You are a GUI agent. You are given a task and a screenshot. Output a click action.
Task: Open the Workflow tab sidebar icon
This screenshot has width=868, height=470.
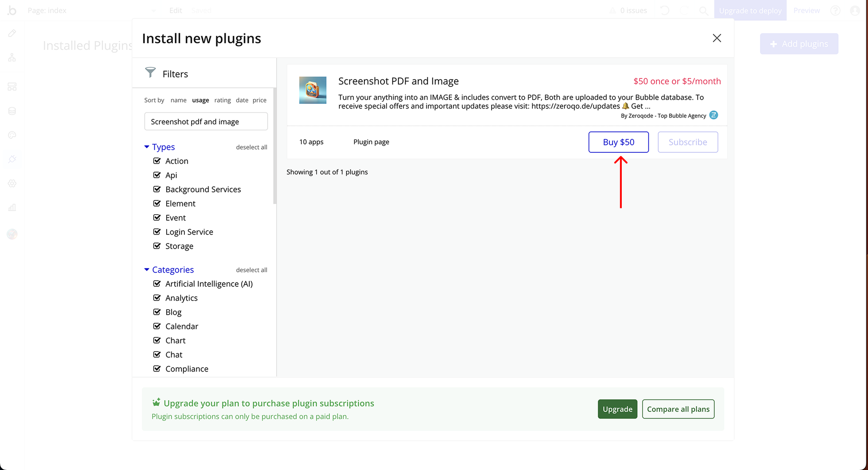point(12,58)
